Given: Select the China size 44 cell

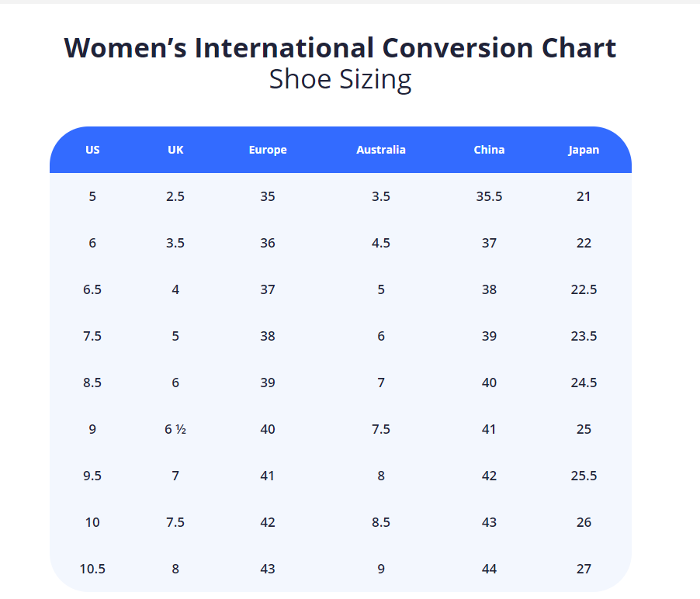Looking at the screenshot, I should pyautogui.click(x=489, y=569).
